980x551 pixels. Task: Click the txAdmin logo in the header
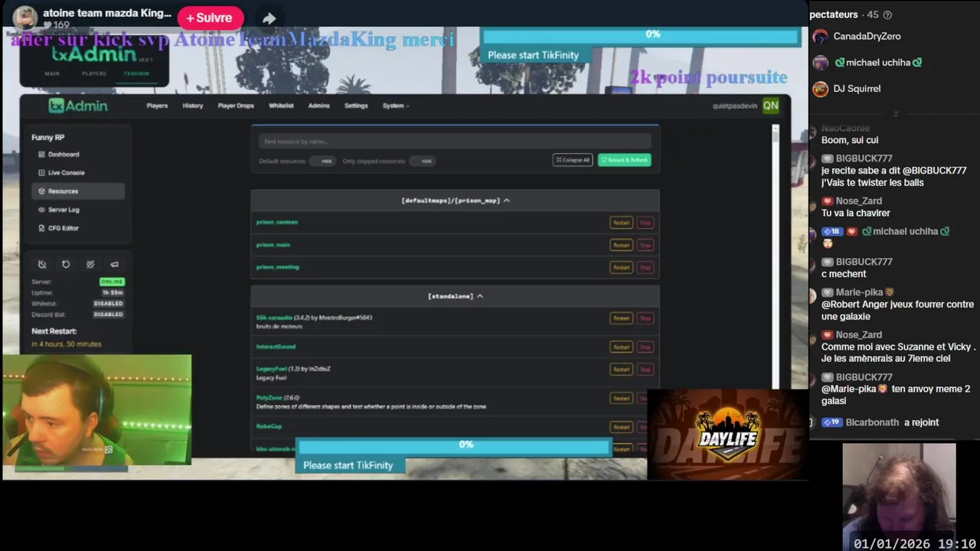(x=78, y=106)
